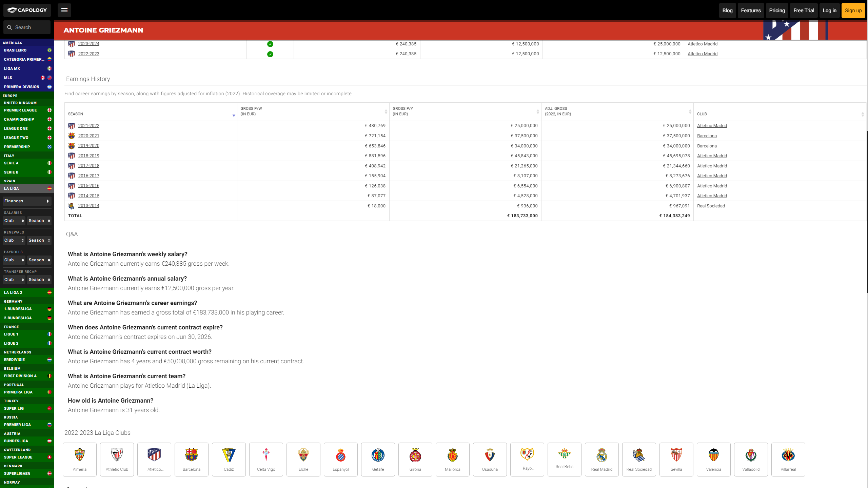
Task: Select the Cadiz club crest
Action: click(229, 455)
